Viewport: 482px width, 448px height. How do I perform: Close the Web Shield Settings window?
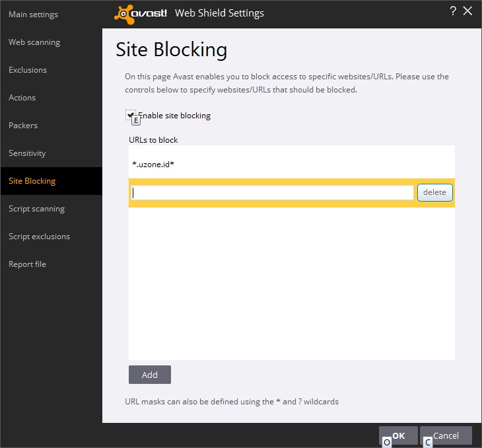click(467, 11)
